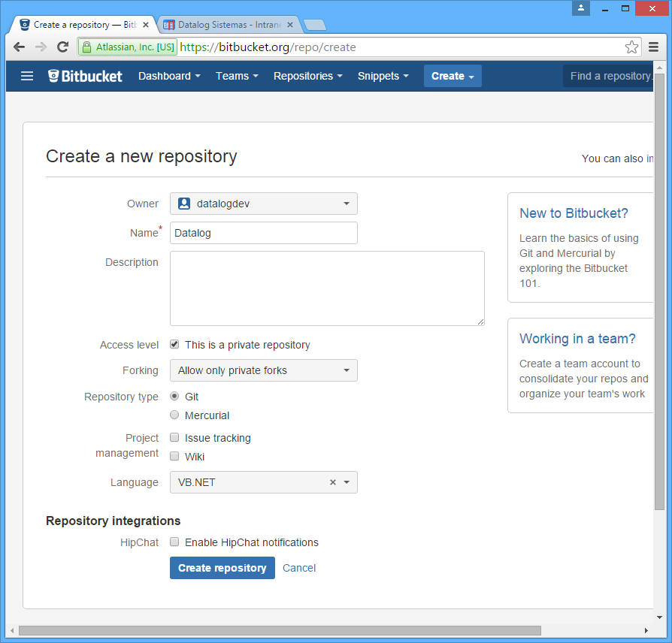This screenshot has width=672, height=643.
Task: Enable HipChat notifications checkbox
Action: click(174, 542)
